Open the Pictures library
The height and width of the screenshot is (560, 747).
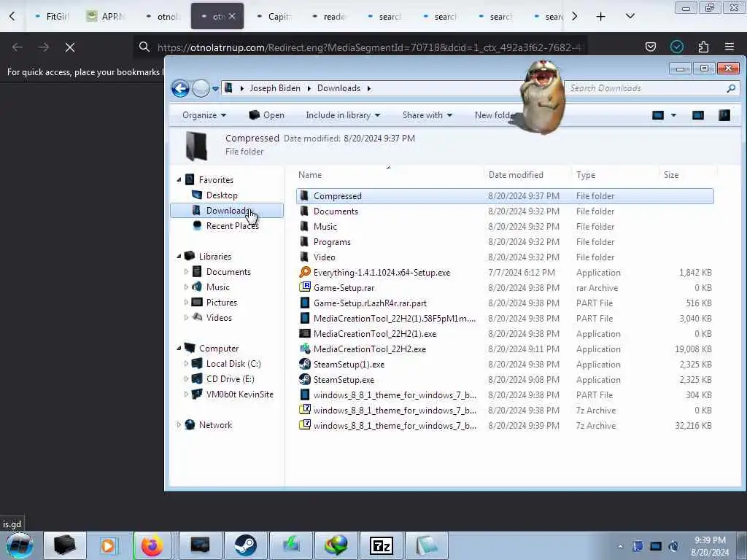point(221,303)
